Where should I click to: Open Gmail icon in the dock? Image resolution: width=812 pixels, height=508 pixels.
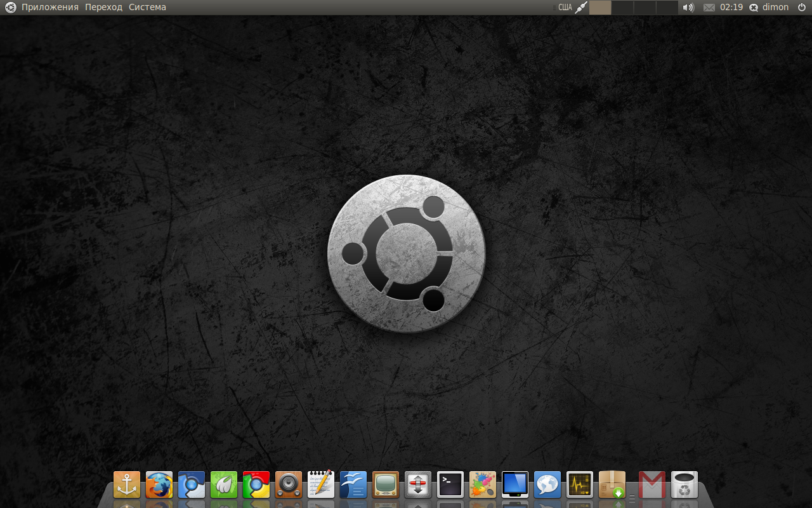652,485
